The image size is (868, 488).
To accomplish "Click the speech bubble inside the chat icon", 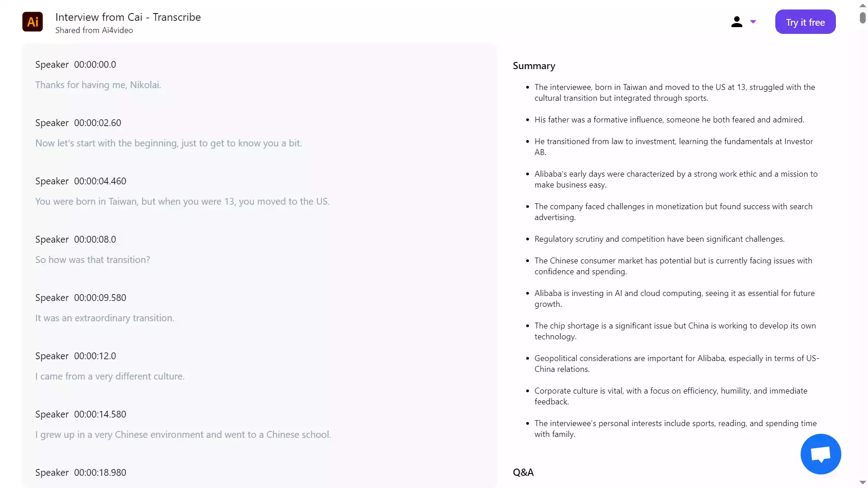I will pos(821,454).
